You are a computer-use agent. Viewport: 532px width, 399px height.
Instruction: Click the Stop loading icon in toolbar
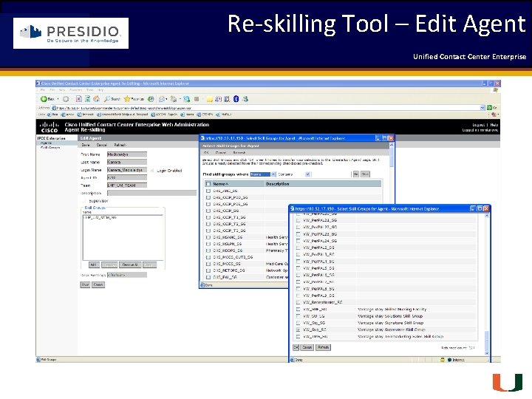(x=79, y=99)
